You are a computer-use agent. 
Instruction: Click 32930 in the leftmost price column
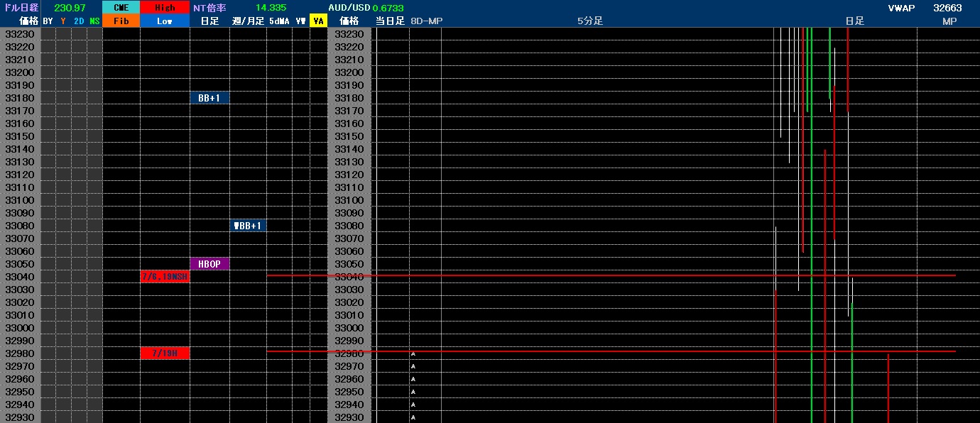coord(20,417)
